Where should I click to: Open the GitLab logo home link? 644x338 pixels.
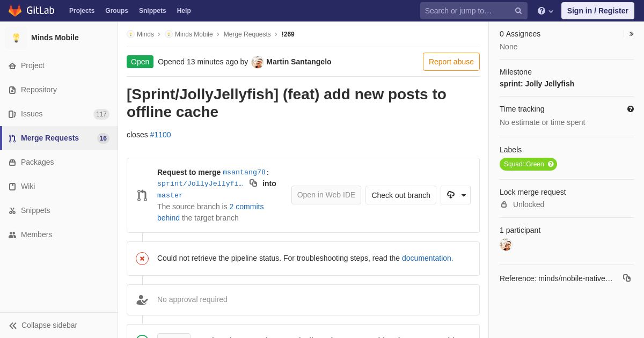31,11
